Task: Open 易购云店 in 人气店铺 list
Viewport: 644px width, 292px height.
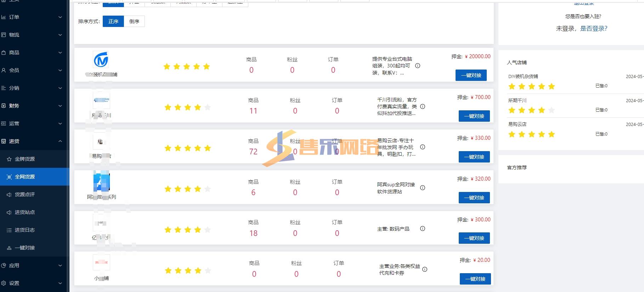Action: (x=517, y=124)
